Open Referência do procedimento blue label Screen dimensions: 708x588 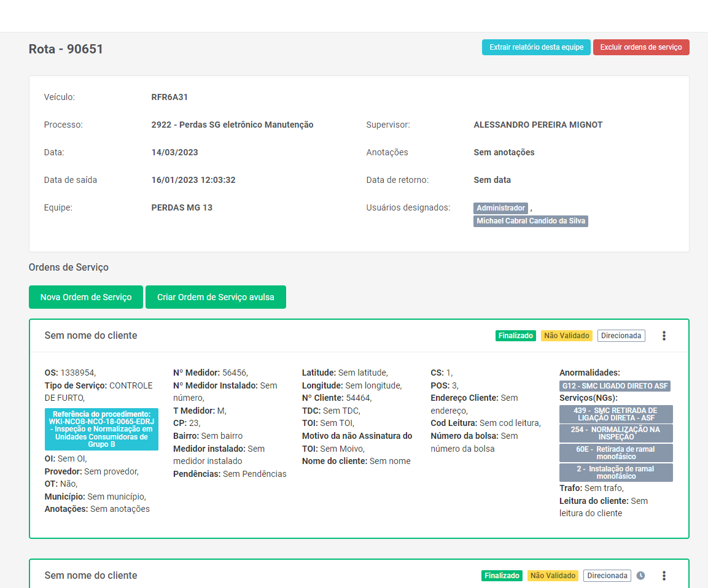pyautogui.click(x=101, y=429)
